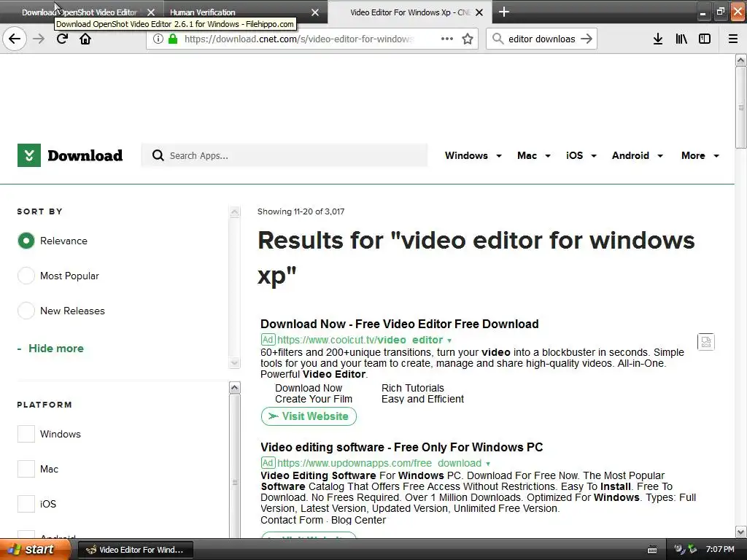This screenshot has width=747, height=560.
Task: Check the Windows platform checkbox
Action: (26, 434)
